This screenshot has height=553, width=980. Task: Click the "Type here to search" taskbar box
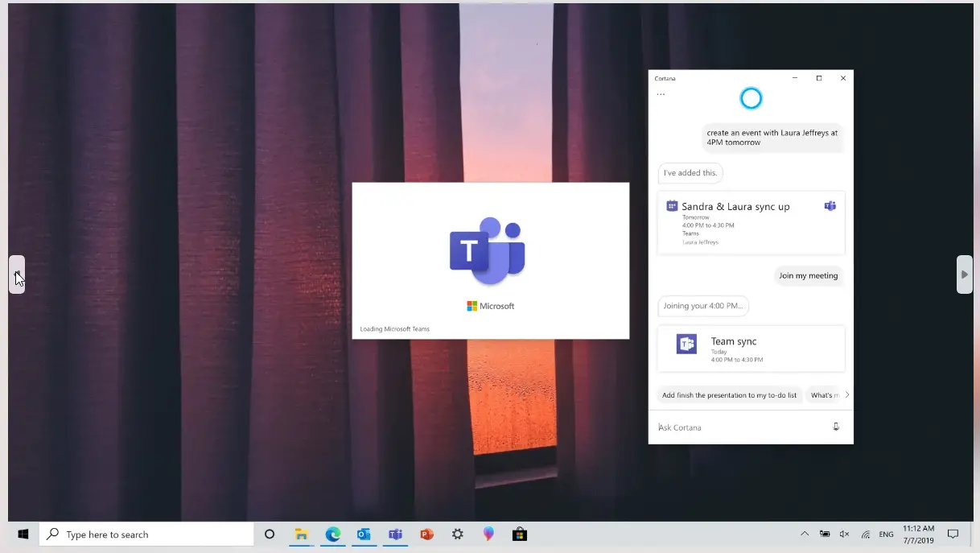tap(146, 534)
